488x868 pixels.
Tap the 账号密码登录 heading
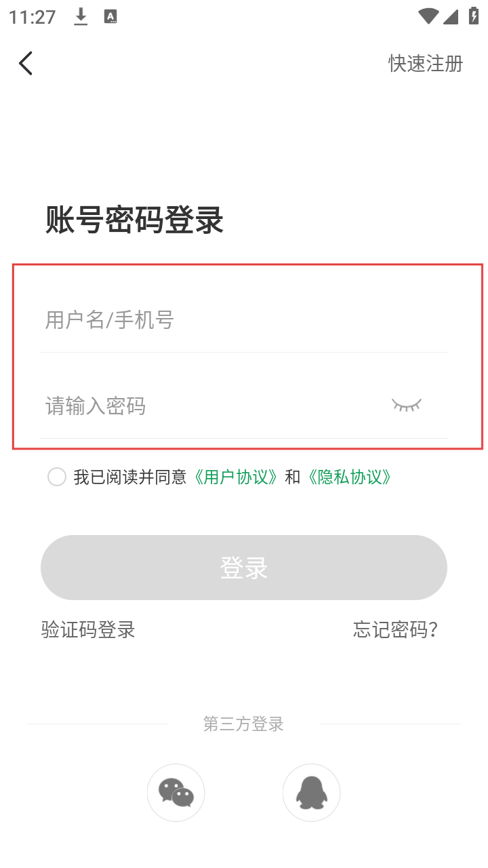[134, 220]
